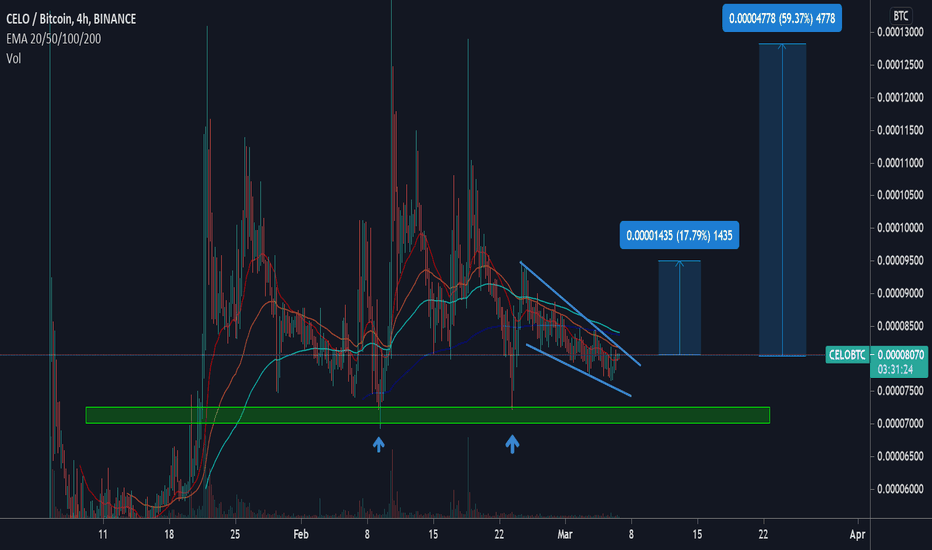The height and width of the screenshot is (550, 932).
Task: Click the 0.00011500 price axis label
Action: (x=900, y=130)
